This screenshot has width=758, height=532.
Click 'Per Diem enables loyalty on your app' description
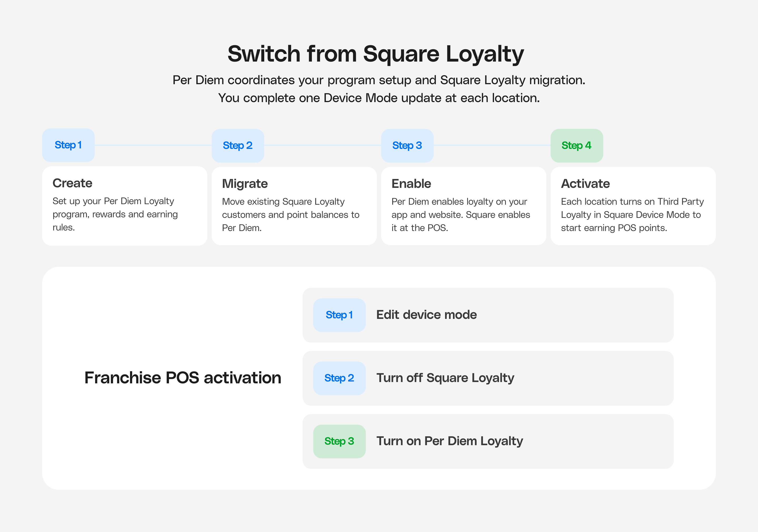point(461,215)
